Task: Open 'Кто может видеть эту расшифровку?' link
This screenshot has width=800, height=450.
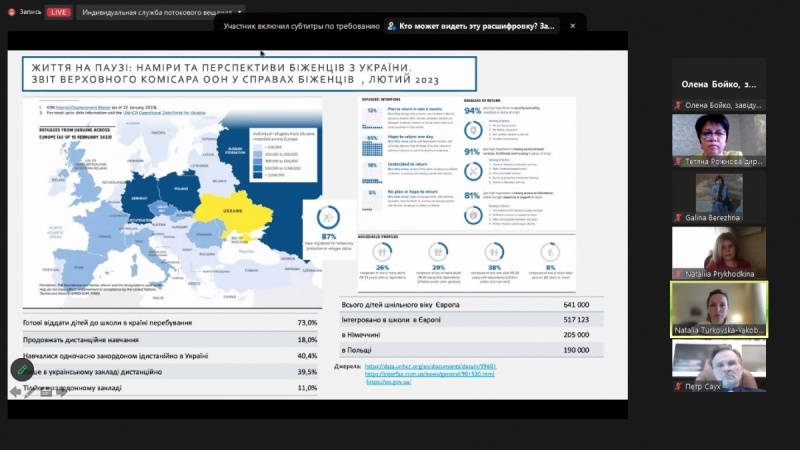Action: pos(476,26)
